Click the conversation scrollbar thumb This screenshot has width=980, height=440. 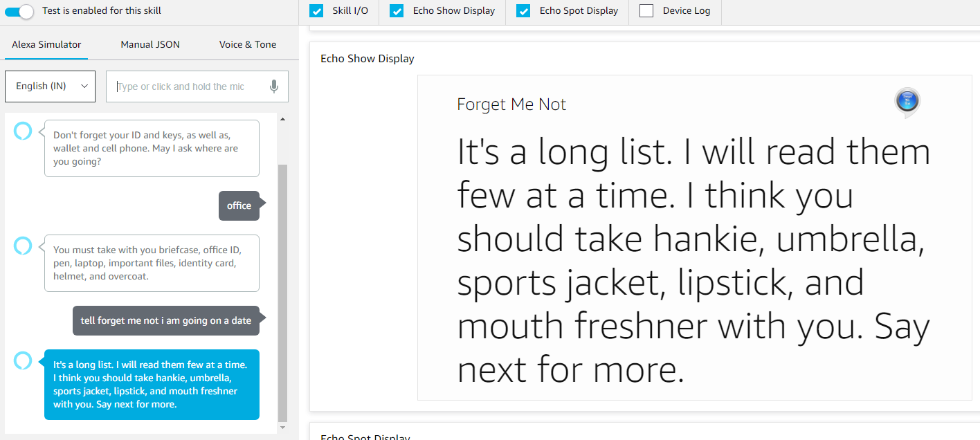pos(282,291)
